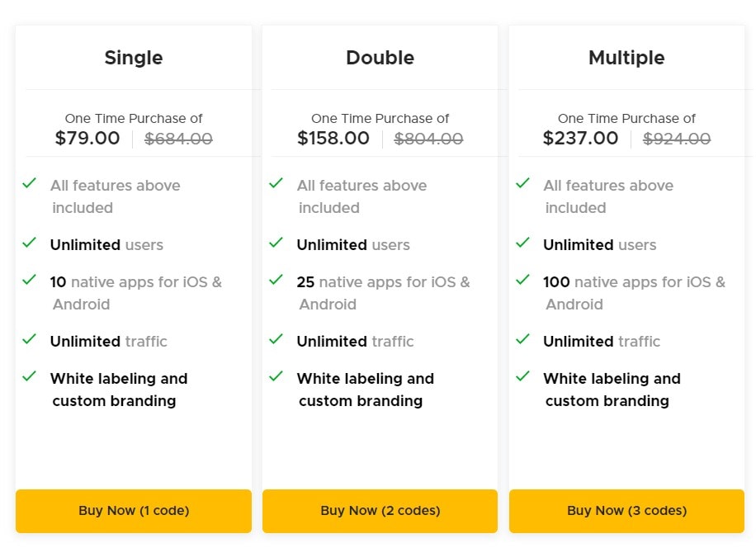The height and width of the screenshot is (548, 756).
Task: Click checkmark next to Double's 25 native apps
Action: (x=276, y=280)
